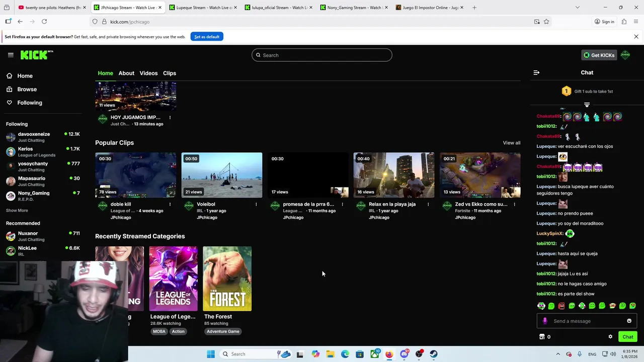Switch to the channel About tab
The height and width of the screenshot is (362, 644).
coord(126,73)
